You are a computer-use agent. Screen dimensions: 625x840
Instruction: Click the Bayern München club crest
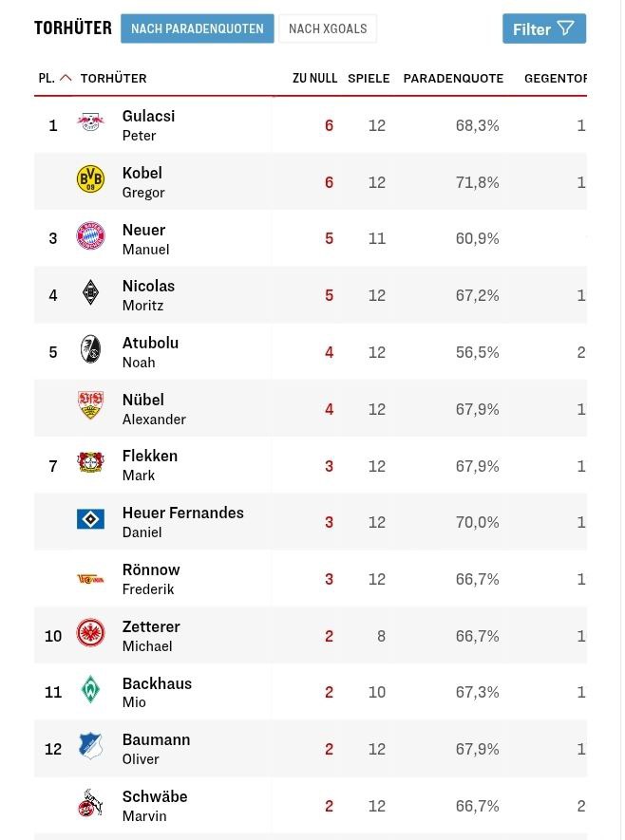click(90, 236)
